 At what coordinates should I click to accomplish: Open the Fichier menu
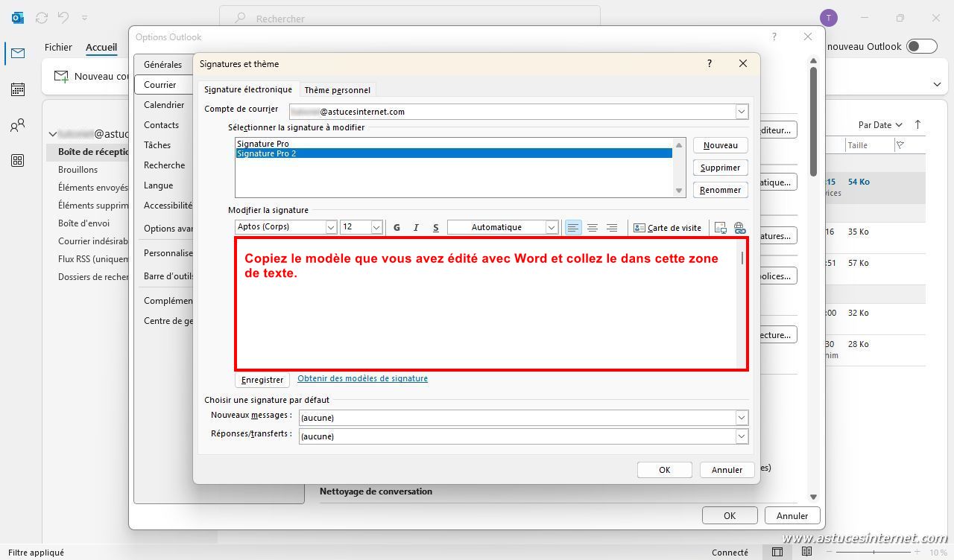click(58, 47)
